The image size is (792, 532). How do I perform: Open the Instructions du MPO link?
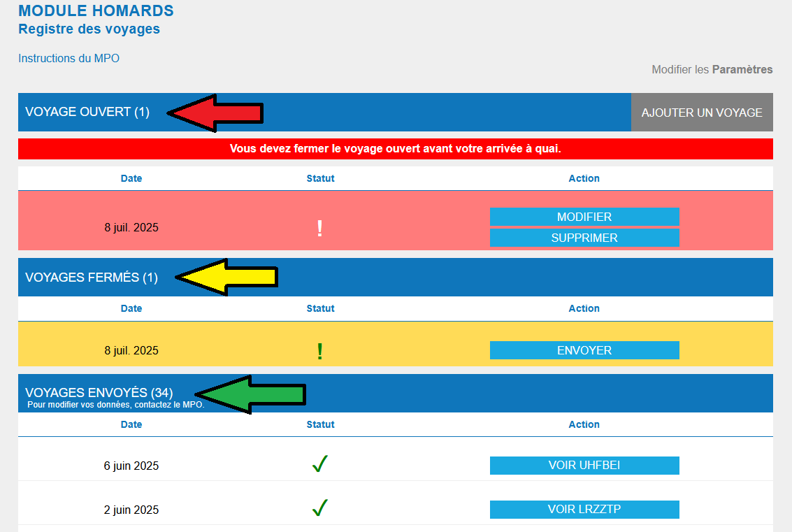69,59
